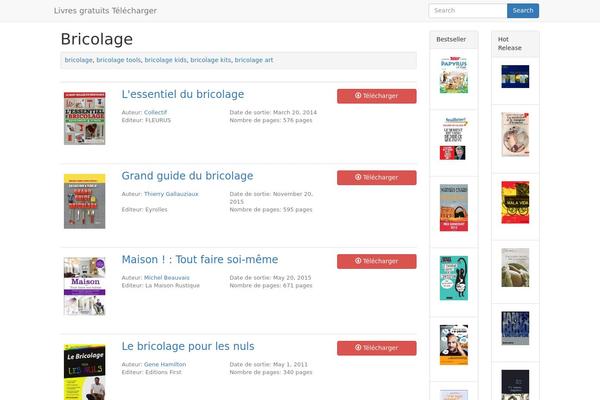Click the Grand guide du bricolage cover

(85, 201)
